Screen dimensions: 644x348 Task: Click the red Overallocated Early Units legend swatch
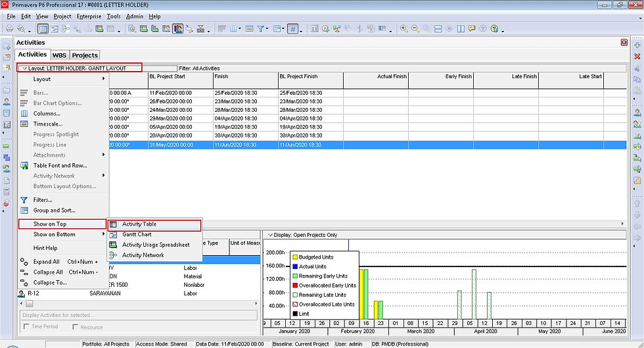coord(295,286)
